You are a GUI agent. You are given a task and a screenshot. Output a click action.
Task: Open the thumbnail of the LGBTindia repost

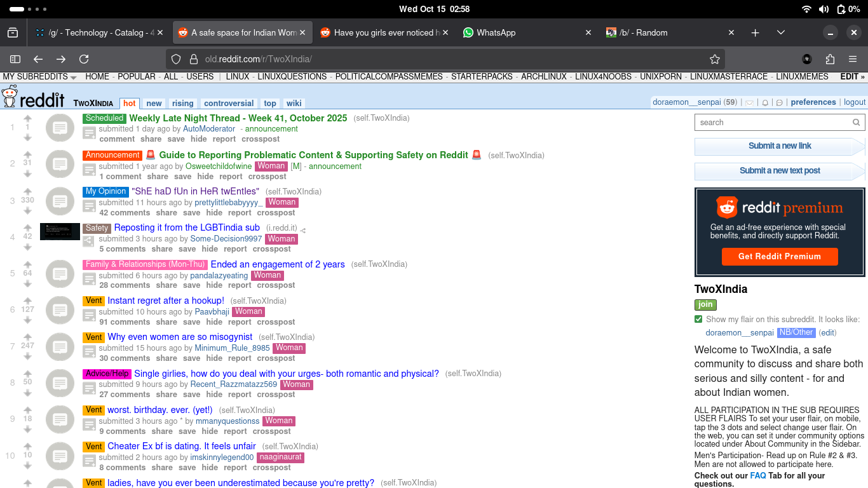[60, 231]
